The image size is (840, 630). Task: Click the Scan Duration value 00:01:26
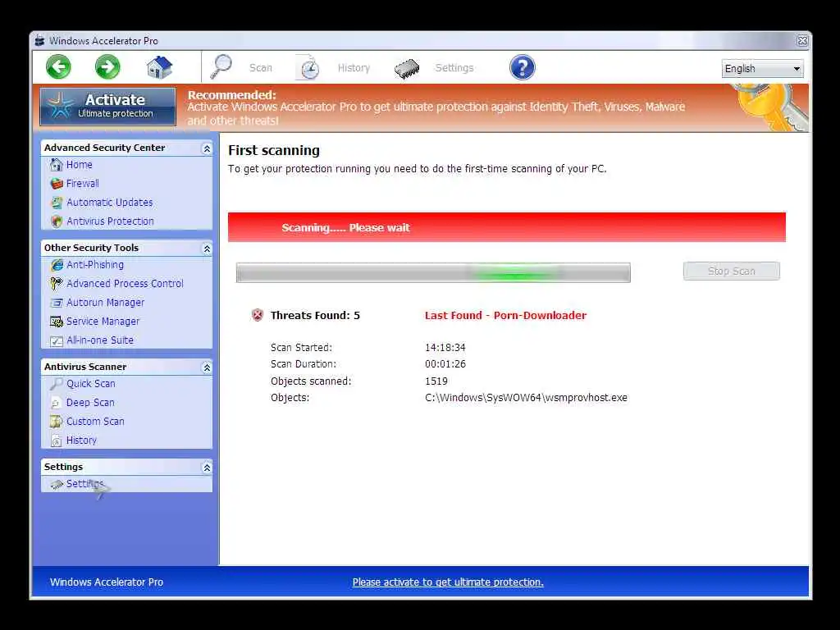445,364
